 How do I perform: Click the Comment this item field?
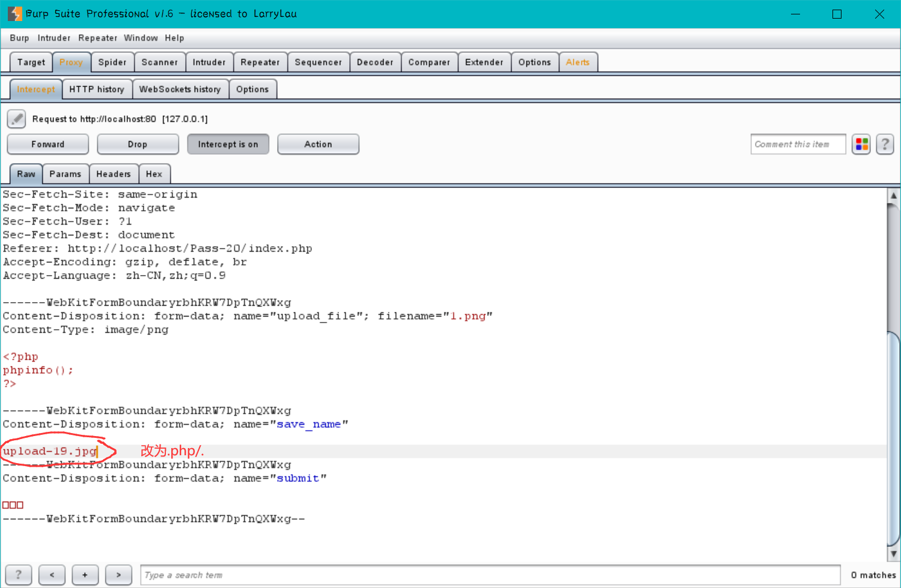798,144
